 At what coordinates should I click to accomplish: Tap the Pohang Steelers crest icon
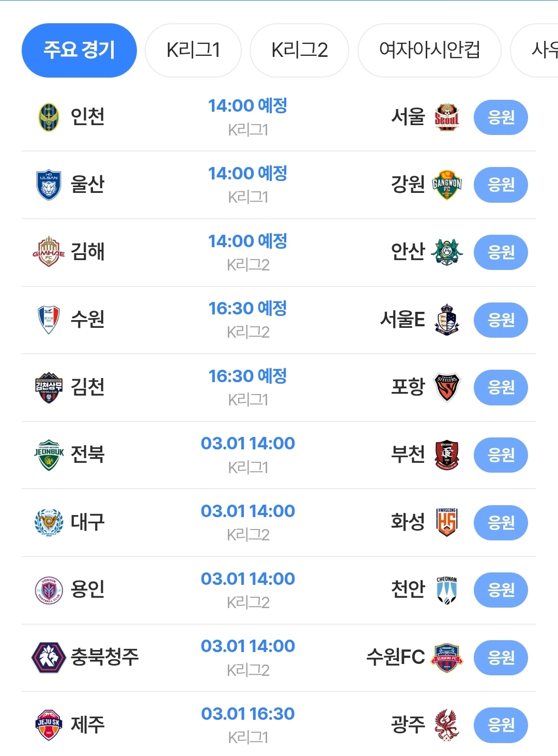coord(447,387)
